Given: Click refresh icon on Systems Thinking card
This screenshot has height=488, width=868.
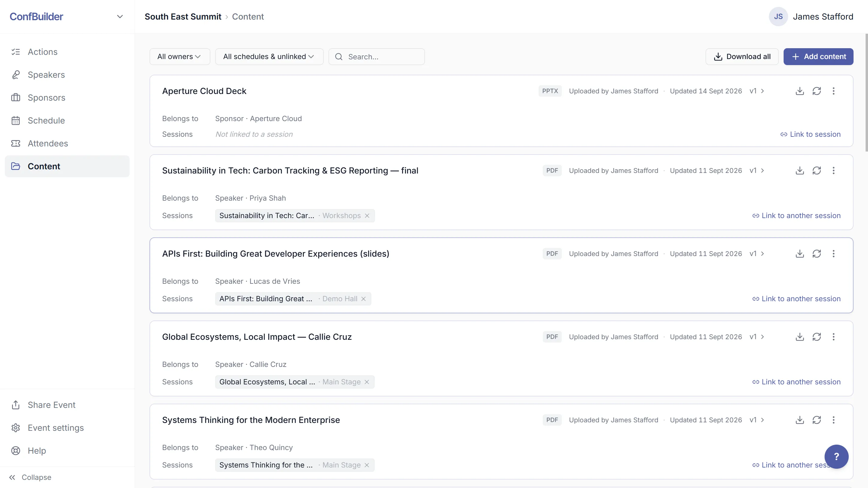Looking at the screenshot, I should (x=816, y=420).
